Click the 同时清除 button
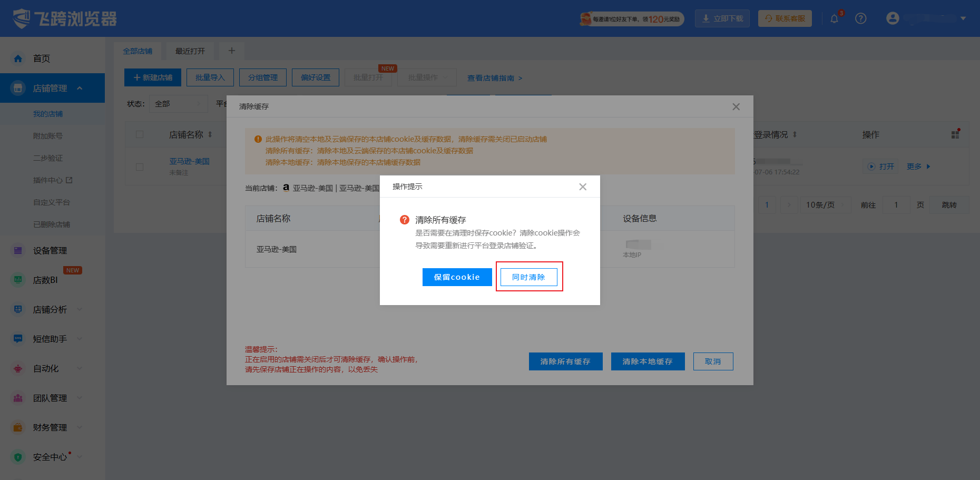The height and width of the screenshot is (480, 980). click(528, 277)
